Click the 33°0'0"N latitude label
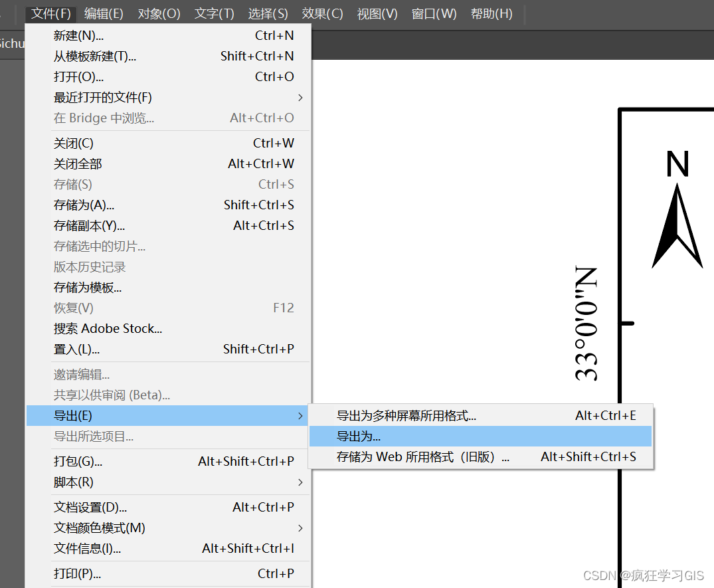Screen dimensions: 714x588 (x=586, y=324)
